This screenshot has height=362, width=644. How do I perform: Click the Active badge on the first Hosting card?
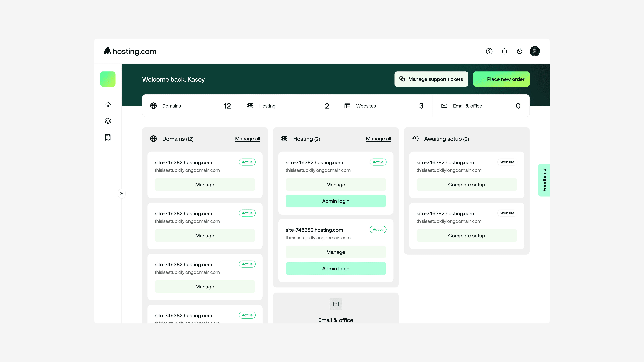pos(378,162)
